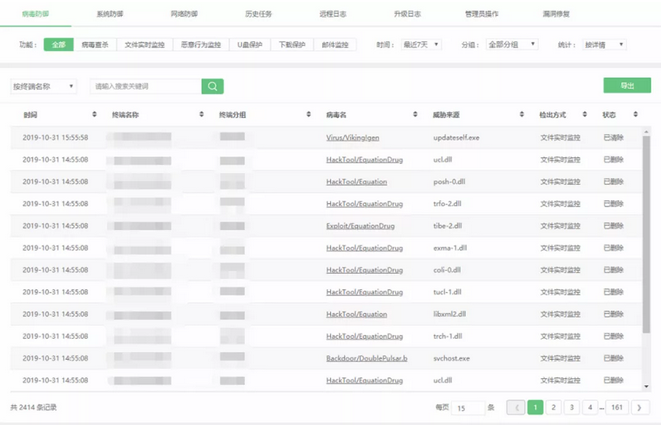Switch to the 系统防御 tab

click(x=111, y=15)
